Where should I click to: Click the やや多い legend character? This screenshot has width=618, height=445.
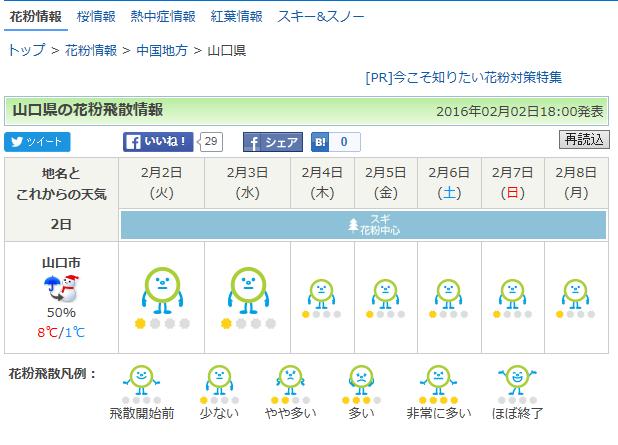[290, 380]
